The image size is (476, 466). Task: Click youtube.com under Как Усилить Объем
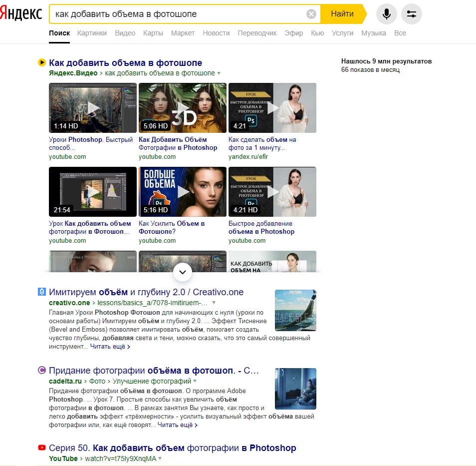[157, 241]
